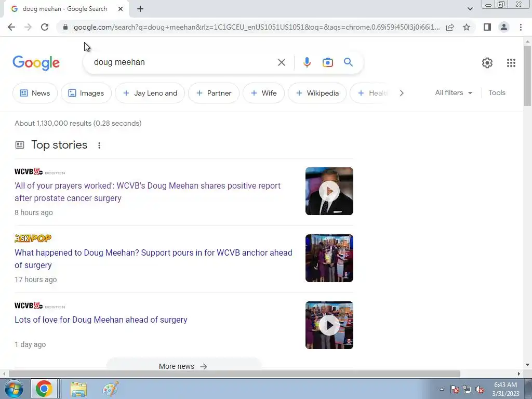Open the Chrome side panel
The width and height of the screenshot is (532, 399).
(x=487, y=27)
